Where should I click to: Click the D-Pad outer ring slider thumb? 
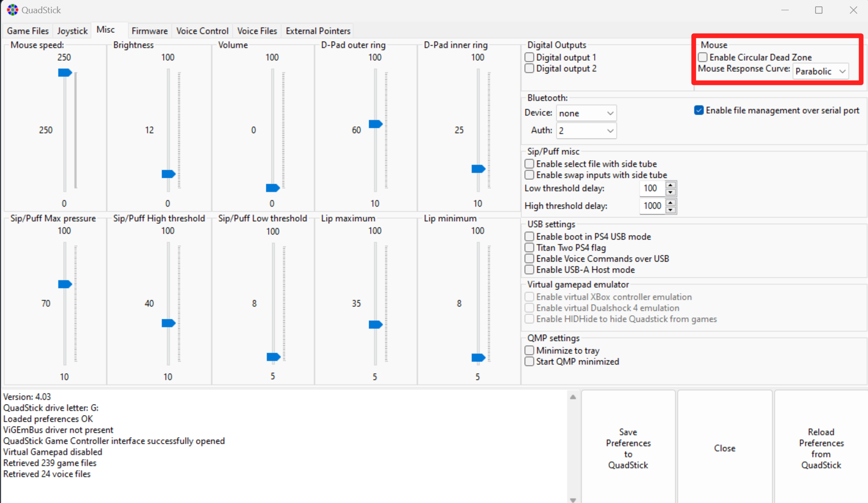[x=375, y=124]
